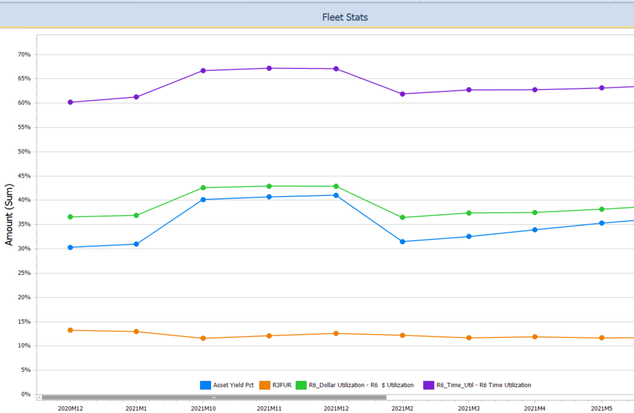The image size is (634, 413).
Task: Click the green data point at 2021M11
Action: 269,186
